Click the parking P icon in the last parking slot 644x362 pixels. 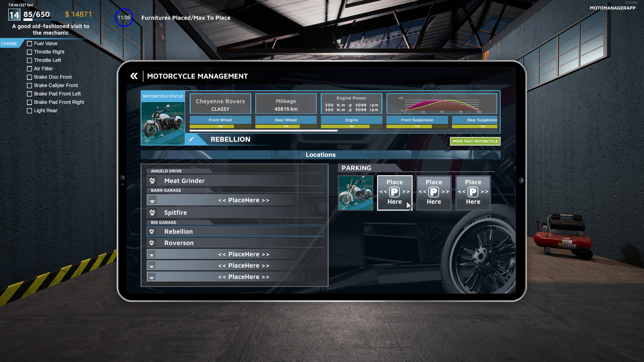tap(473, 192)
